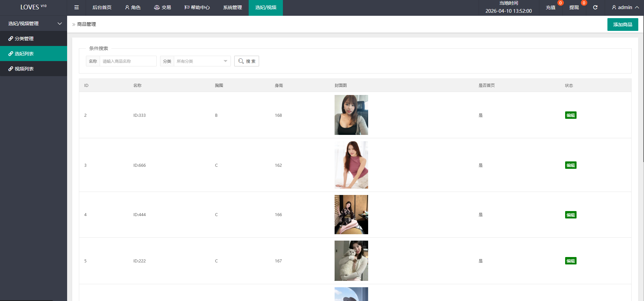
Task: Open 角色 menu with user icon
Action: pos(133,7)
